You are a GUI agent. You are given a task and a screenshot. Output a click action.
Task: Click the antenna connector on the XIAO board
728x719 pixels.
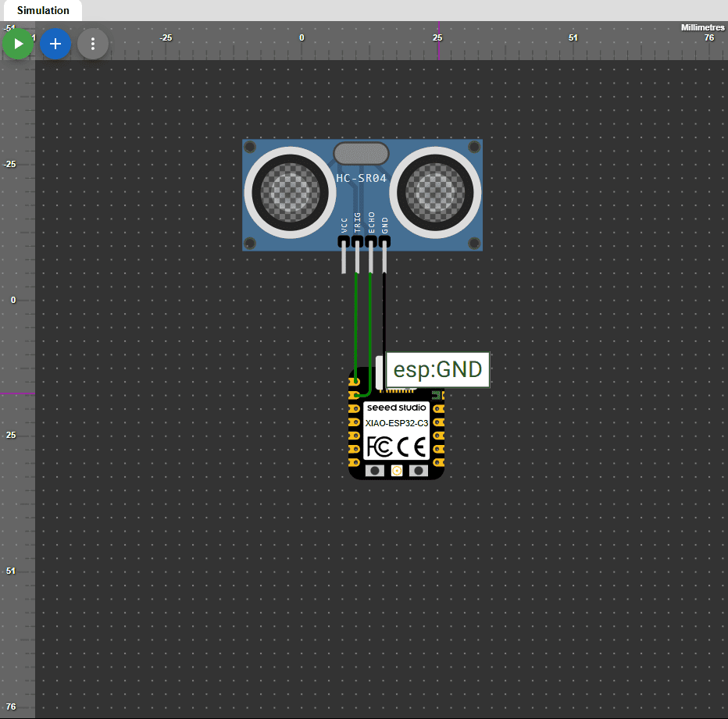click(x=397, y=471)
